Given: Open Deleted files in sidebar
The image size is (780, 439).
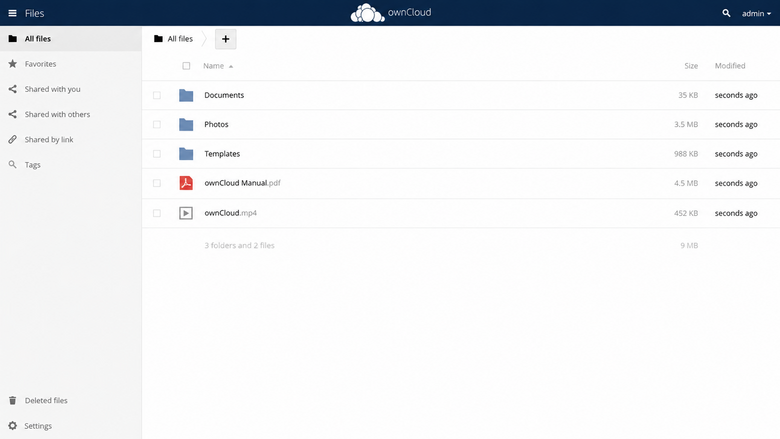Looking at the screenshot, I should (x=71, y=400).
